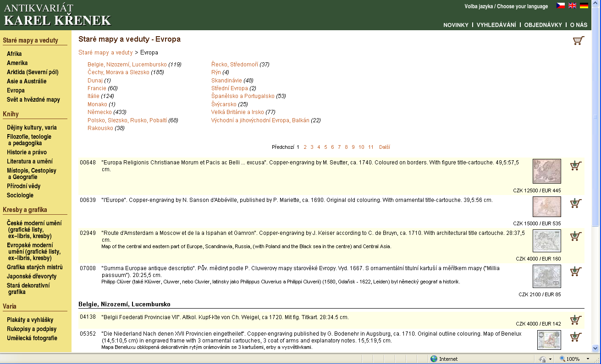601x364 pixels.
Task: Click Staré mapy a veduty breadcrumb link
Action: (x=105, y=53)
